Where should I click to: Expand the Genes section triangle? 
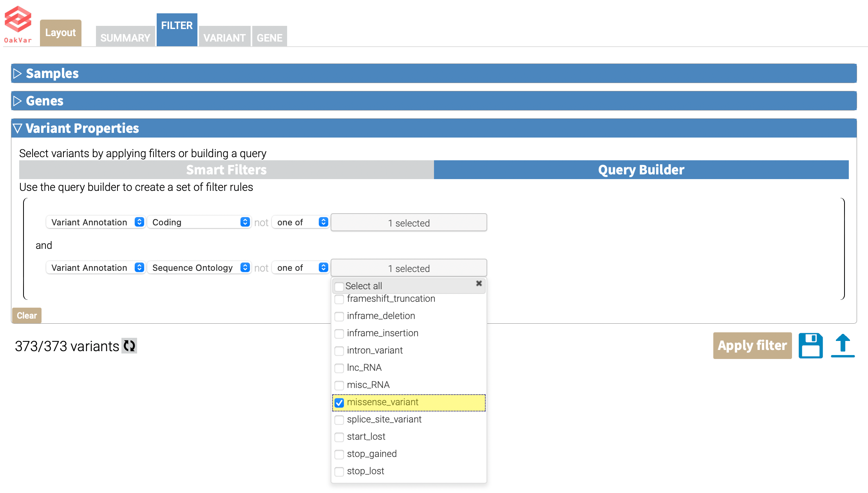tap(17, 101)
